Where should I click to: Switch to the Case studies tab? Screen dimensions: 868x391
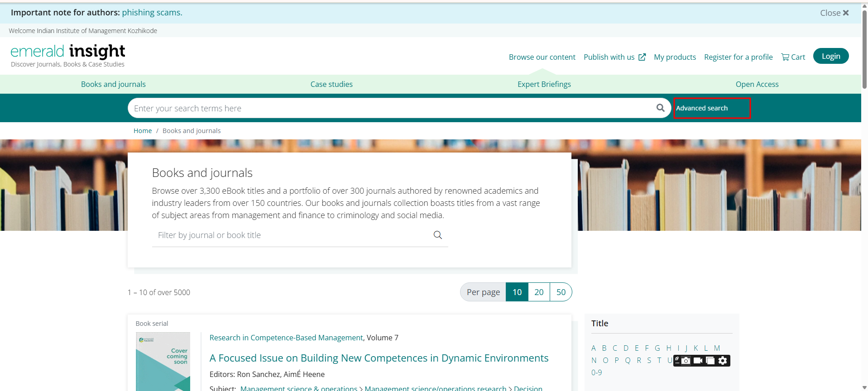click(331, 84)
